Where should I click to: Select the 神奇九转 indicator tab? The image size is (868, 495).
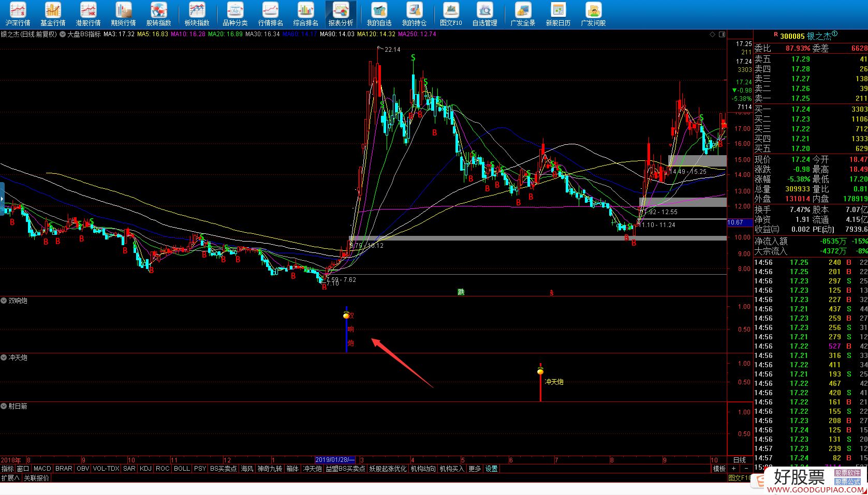[x=270, y=469]
